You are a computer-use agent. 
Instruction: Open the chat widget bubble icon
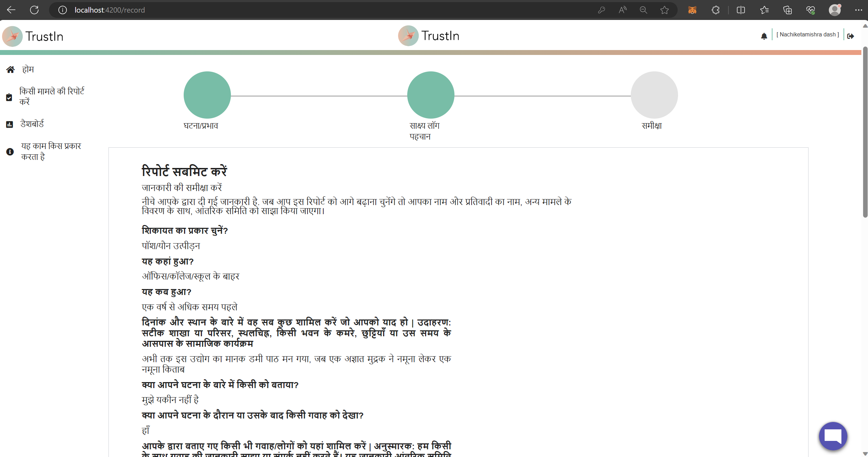pos(833,436)
